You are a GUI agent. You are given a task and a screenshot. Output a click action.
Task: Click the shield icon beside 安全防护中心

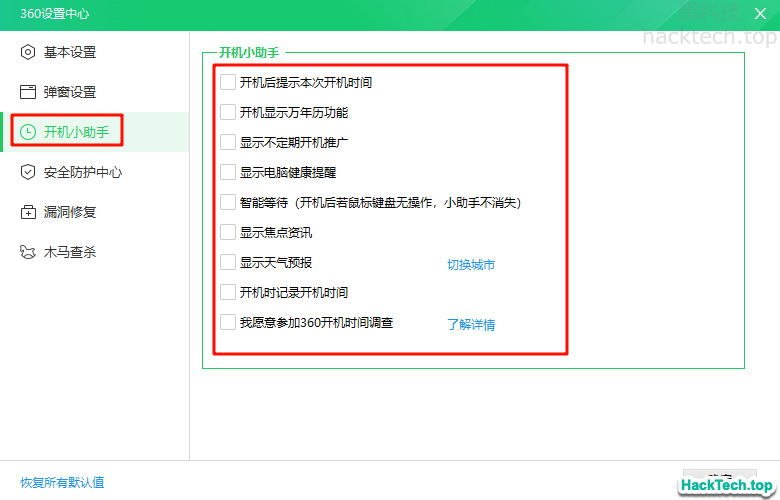[28, 172]
